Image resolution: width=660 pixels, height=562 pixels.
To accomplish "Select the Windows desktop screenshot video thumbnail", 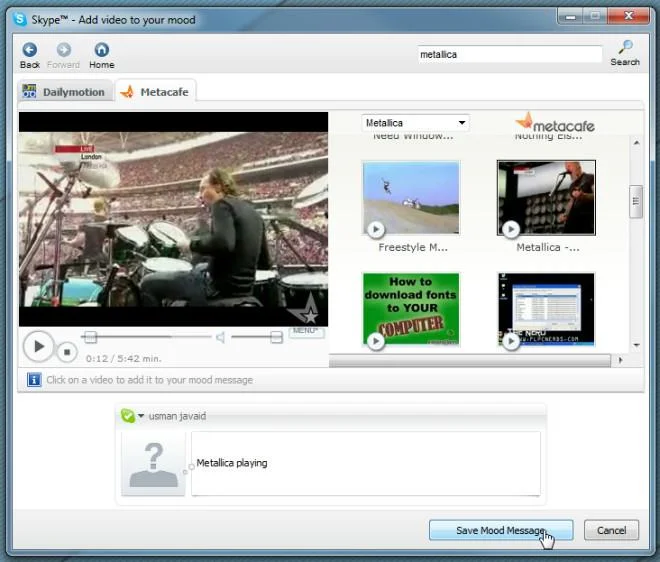I will pyautogui.click(x=546, y=309).
